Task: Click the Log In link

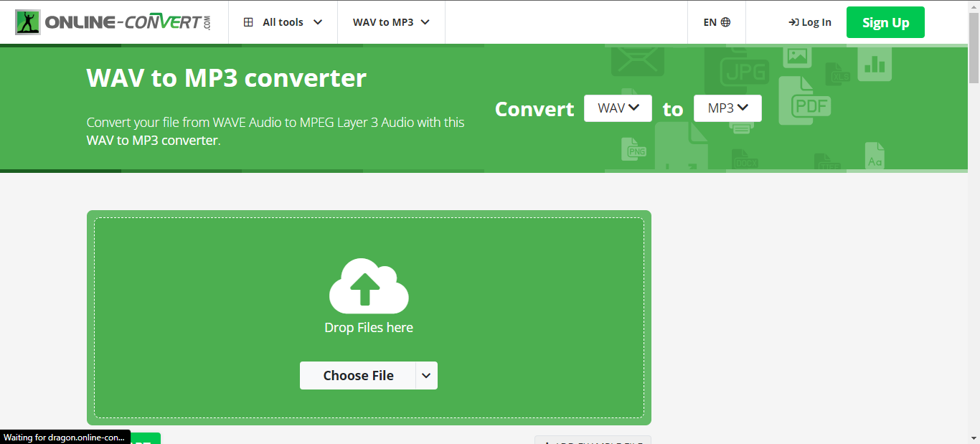Action: click(x=810, y=22)
